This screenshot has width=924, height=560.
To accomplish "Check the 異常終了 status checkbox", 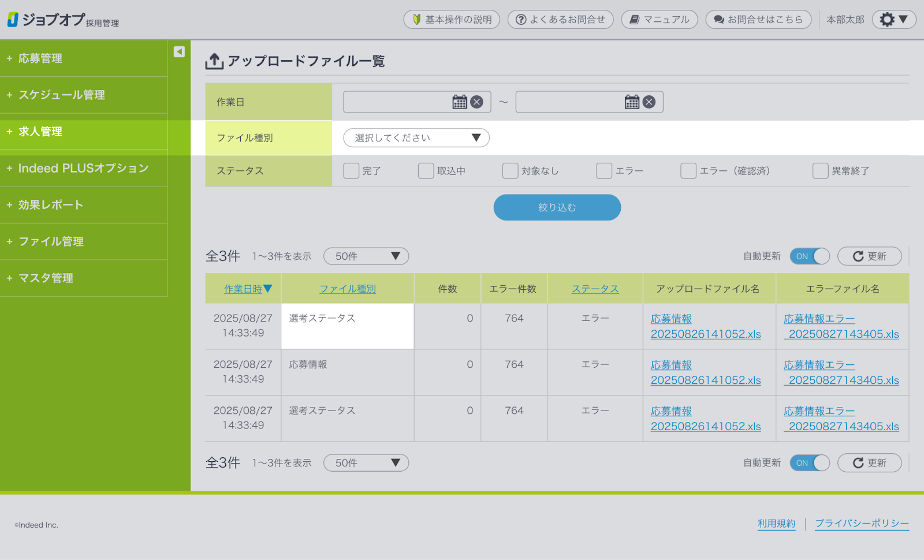I will coord(820,171).
